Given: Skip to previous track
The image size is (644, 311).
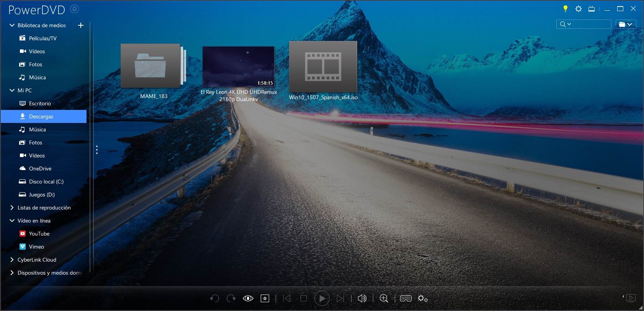Looking at the screenshot, I should click(287, 298).
